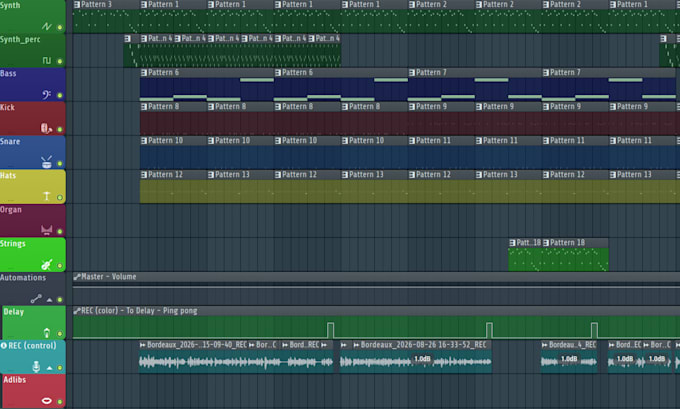This screenshot has width=680, height=409.
Task: Select the Synth track name
Action: pyautogui.click(x=10, y=5)
